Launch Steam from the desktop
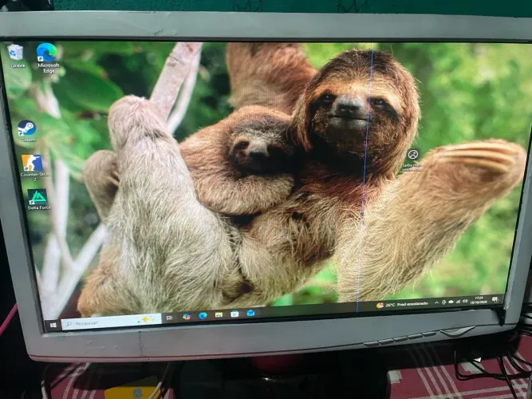Viewport: 532px width, 399px height. coord(27,131)
